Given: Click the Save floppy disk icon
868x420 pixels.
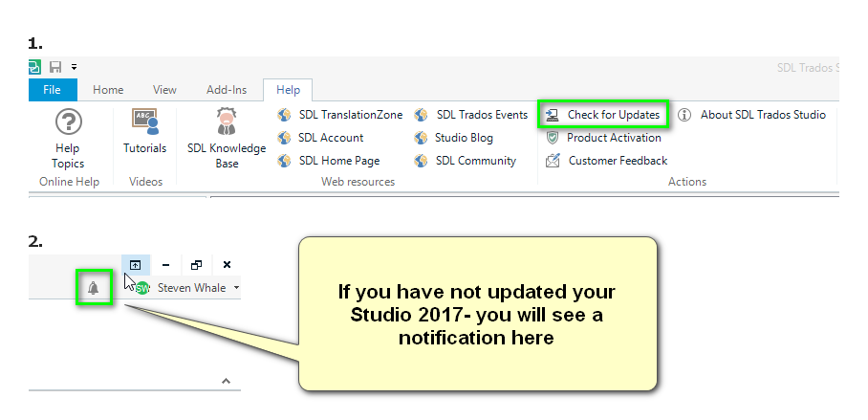Looking at the screenshot, I should point(55,67).
